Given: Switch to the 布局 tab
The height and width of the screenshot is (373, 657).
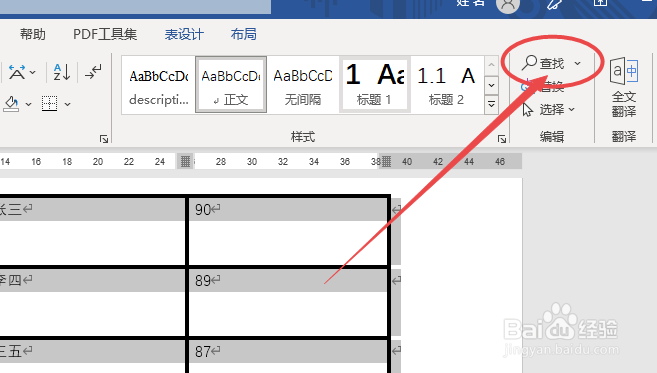Looking at the screenshot, I should coord(243,34).
